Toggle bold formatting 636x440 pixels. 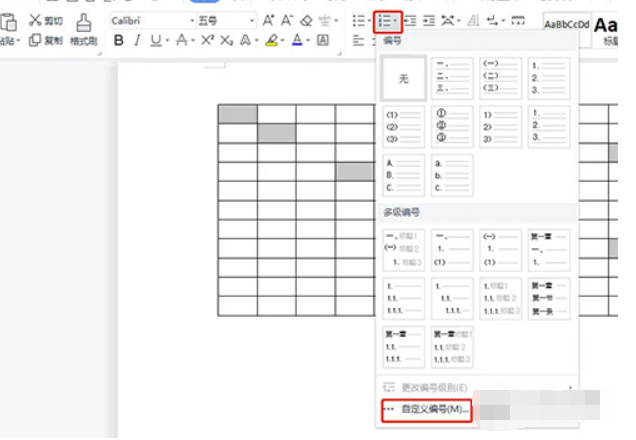coord(118,40)
